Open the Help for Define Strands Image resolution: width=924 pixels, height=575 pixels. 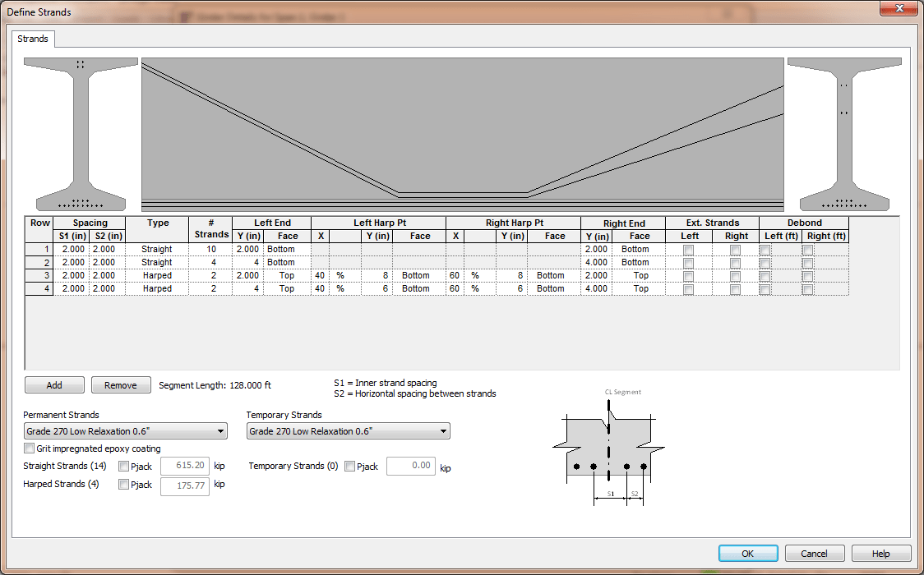pyautogui.click(x=880, y=553)
